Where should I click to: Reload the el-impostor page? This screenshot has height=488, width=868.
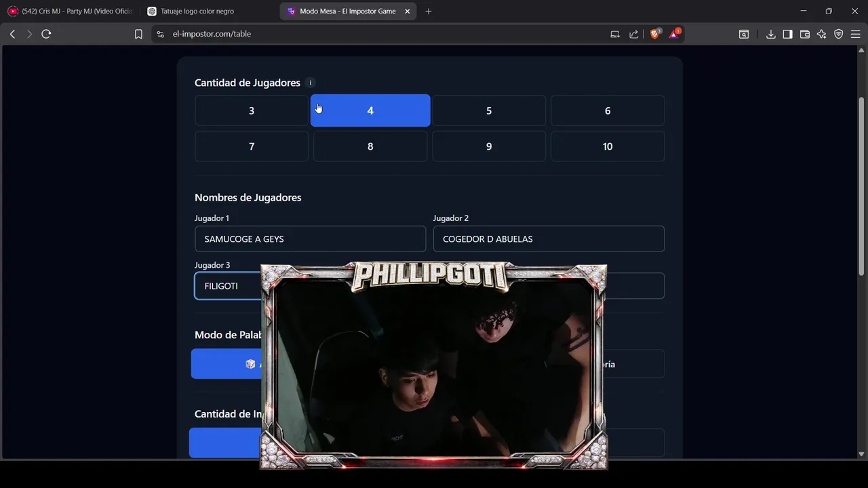(x=46, y=34)
